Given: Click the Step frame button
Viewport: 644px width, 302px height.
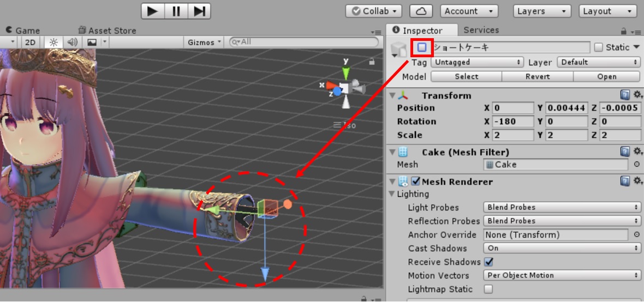Looking at the screenshot, I should coord(199,11).
